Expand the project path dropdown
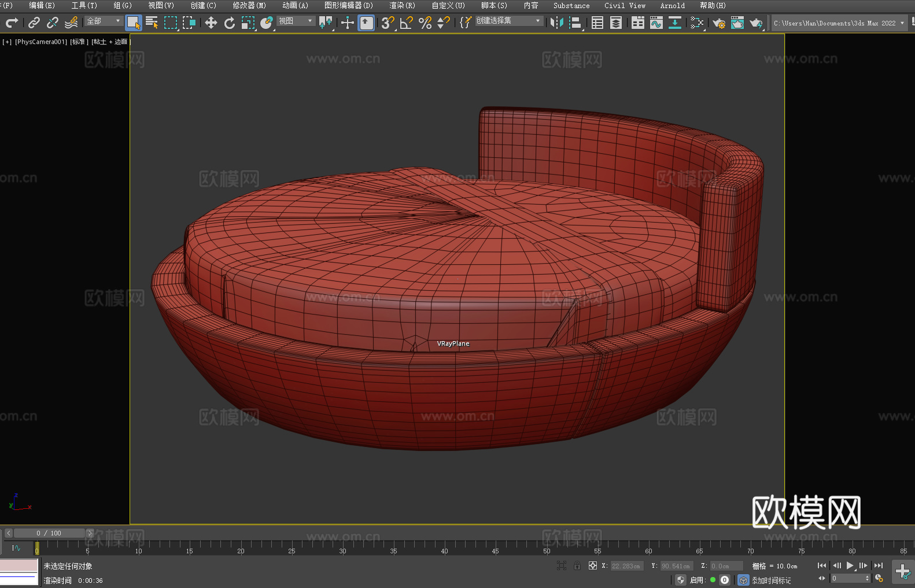Screen dimensions: 915x588 point(902,23)
